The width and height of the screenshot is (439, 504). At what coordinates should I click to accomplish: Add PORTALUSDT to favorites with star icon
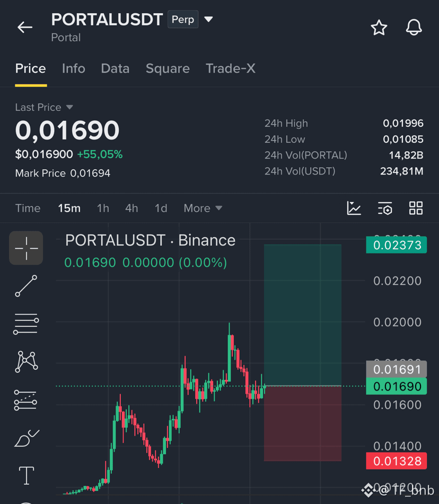coord(379,27)
